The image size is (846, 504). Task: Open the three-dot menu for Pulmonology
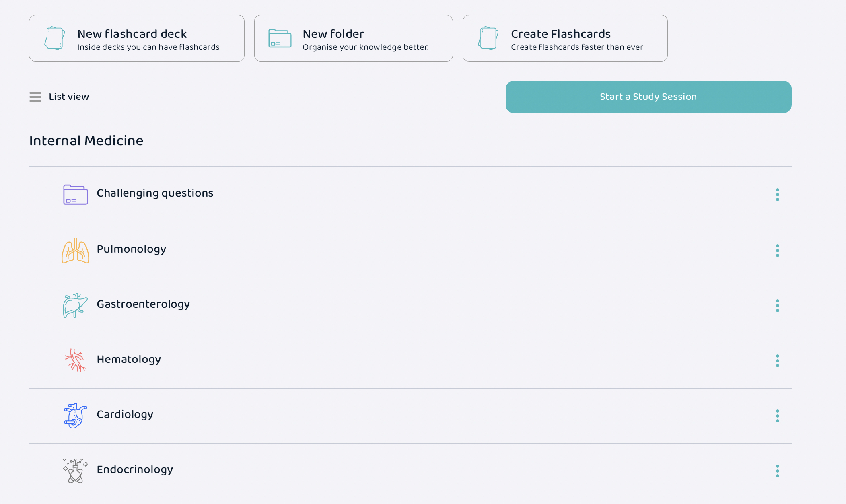click(778, 251)
